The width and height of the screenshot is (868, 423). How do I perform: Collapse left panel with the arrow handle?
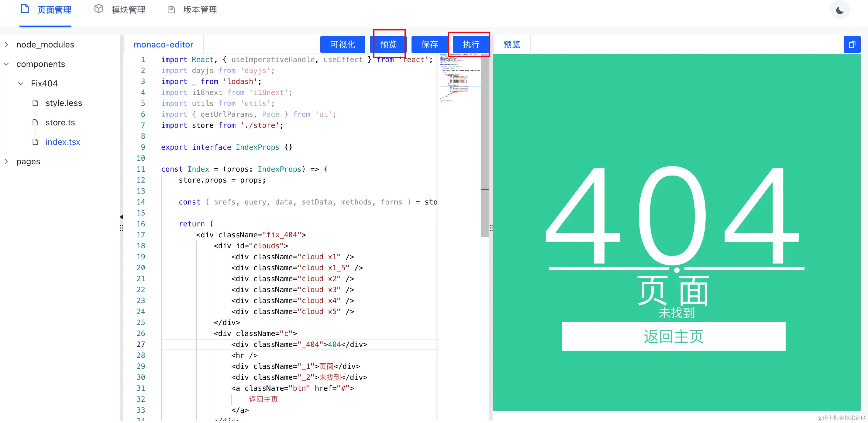coord(121,217)
